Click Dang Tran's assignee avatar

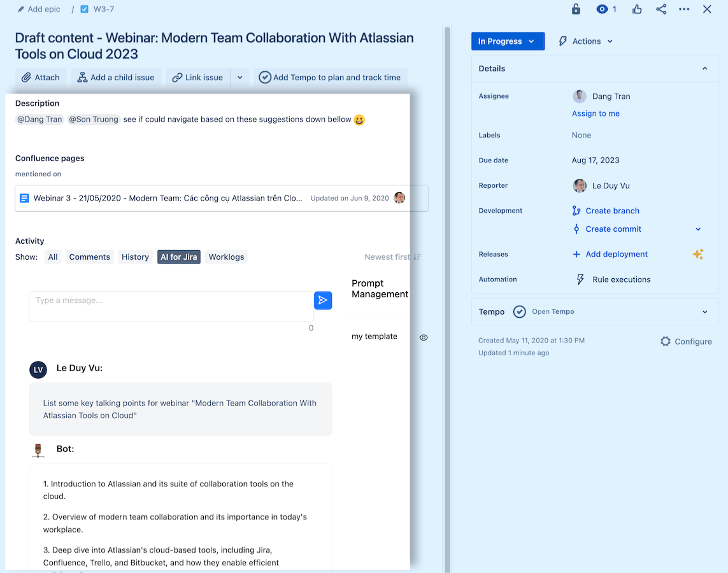tap(580, 96)
